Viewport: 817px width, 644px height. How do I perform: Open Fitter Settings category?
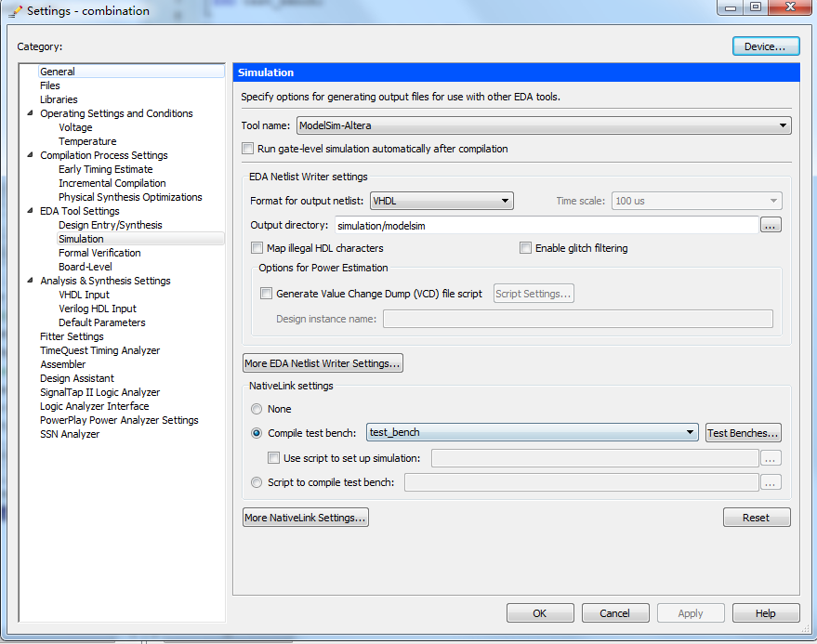click(x=72, y=336)
